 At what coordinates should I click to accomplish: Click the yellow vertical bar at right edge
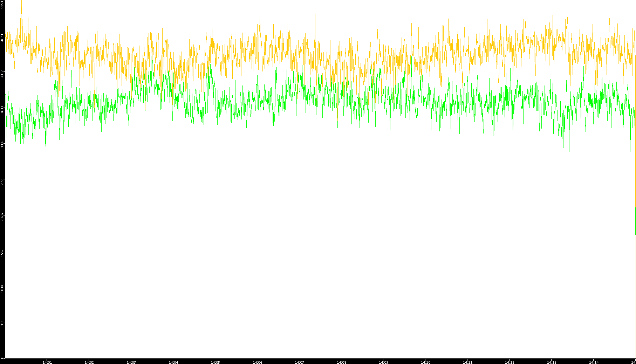[635, 221]
